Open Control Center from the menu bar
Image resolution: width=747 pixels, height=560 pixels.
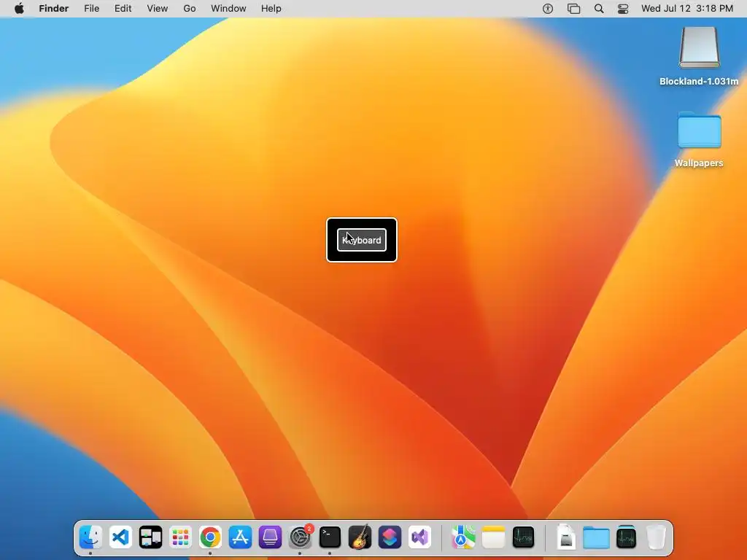(x=623, y=9)
